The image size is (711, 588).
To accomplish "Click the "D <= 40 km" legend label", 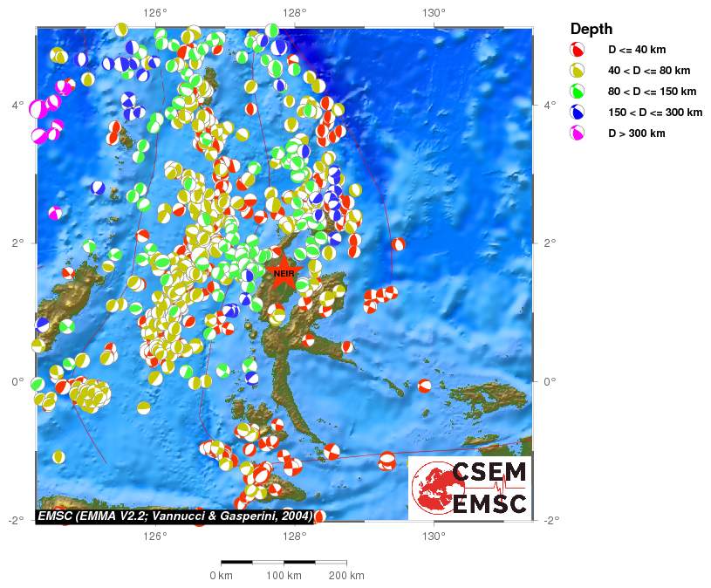I will click(636, 50).
